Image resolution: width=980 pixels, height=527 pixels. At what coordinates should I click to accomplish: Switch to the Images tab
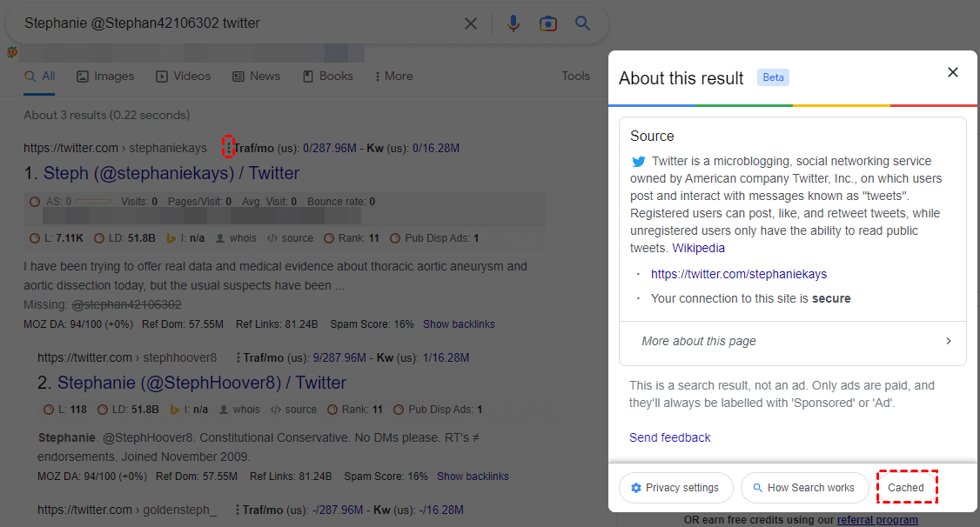pyautogui.click(x=105, y=77)
